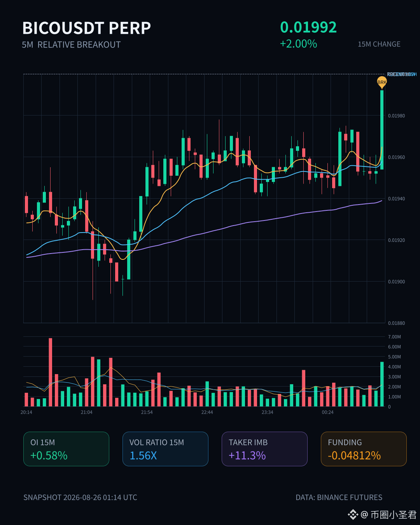Image resolution: width=420 pixels, height=525 pixels.
Task: Click the +11.3% taker imbalance value
Action: click(247, 455)
